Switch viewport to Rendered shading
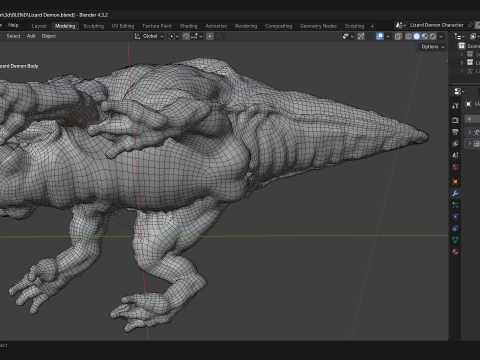 tap(433, 36)
